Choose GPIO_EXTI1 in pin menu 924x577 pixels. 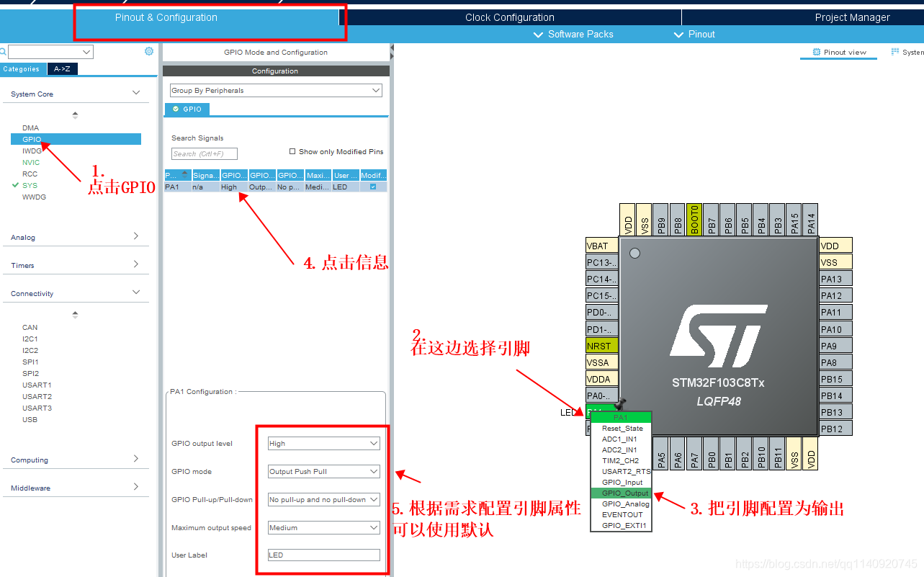(621, 526)
